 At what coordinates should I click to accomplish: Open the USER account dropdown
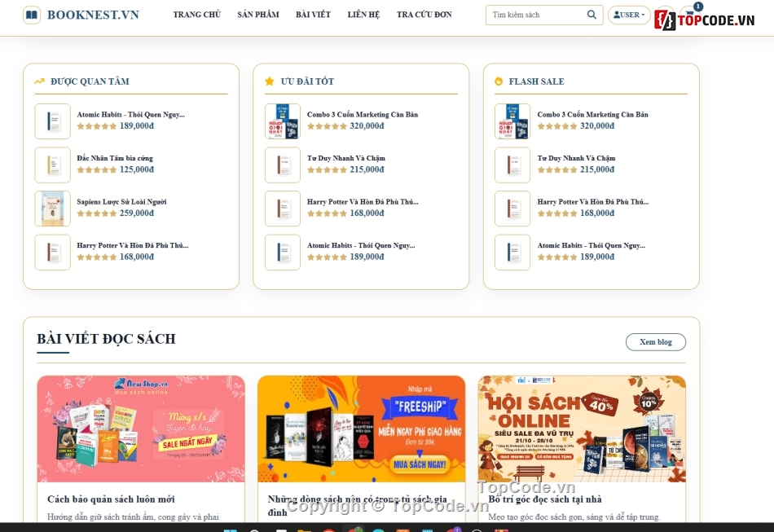point(629,15)
